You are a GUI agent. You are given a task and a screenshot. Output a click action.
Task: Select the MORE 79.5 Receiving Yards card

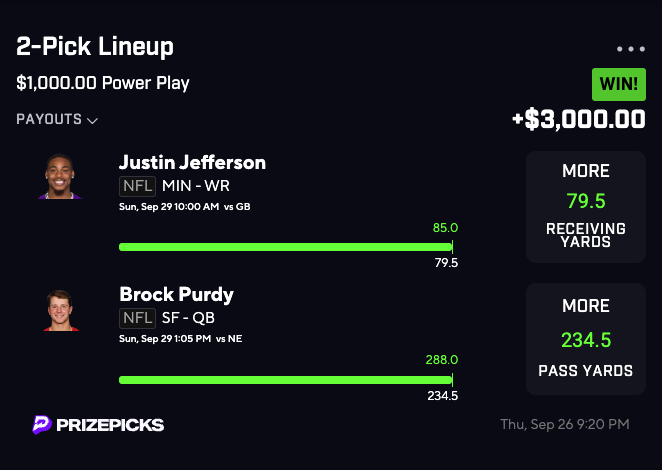585,207
